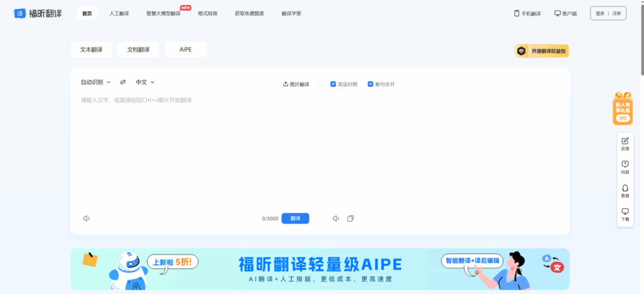Viewport: 644px width, 294px height.
Task: Click 注册 in the header
Action: (617, 13)
